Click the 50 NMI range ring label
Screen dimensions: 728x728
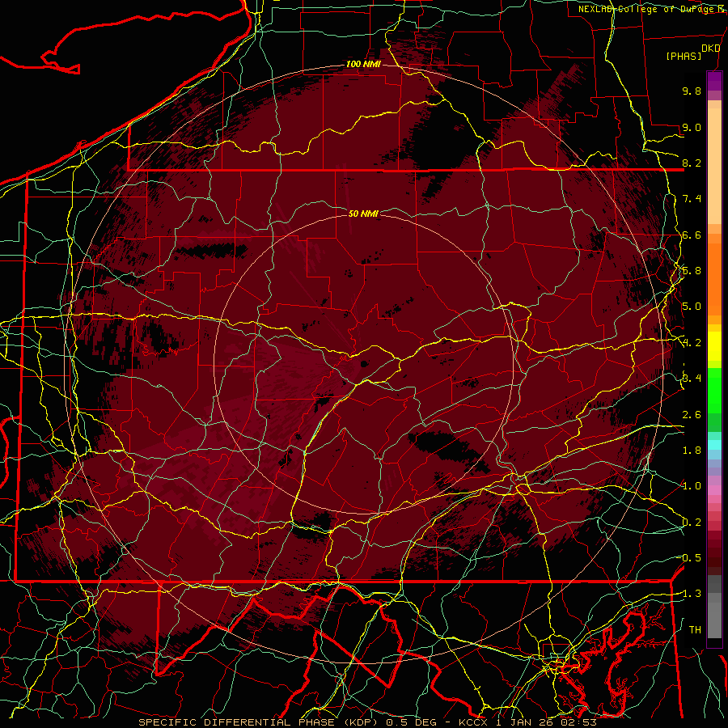point(363,214)
